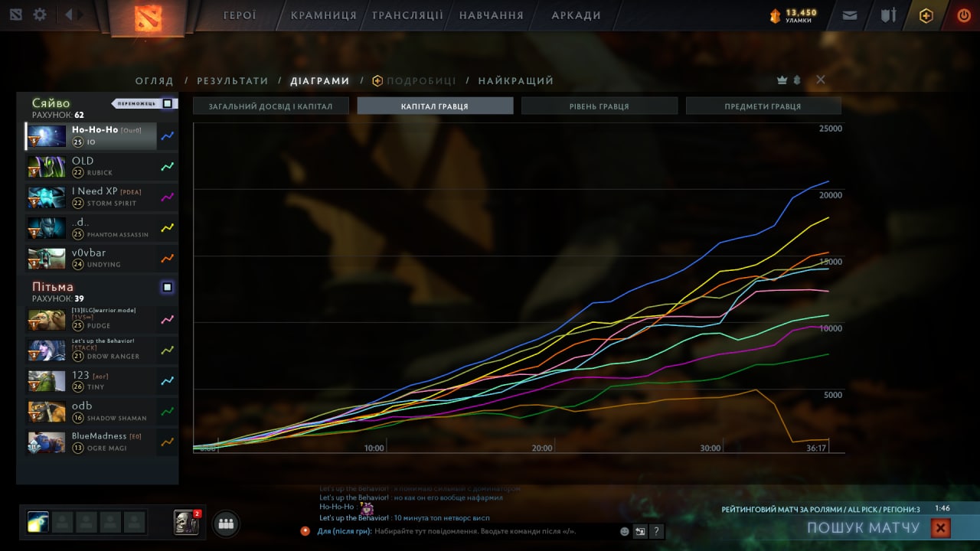980x551 pixels.
Task: Open settings via the gear icon
Action: [x=40, y=15]
